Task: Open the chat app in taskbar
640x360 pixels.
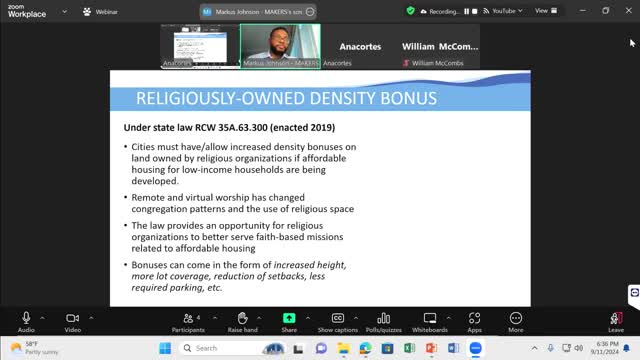Action: pos(321,348)
